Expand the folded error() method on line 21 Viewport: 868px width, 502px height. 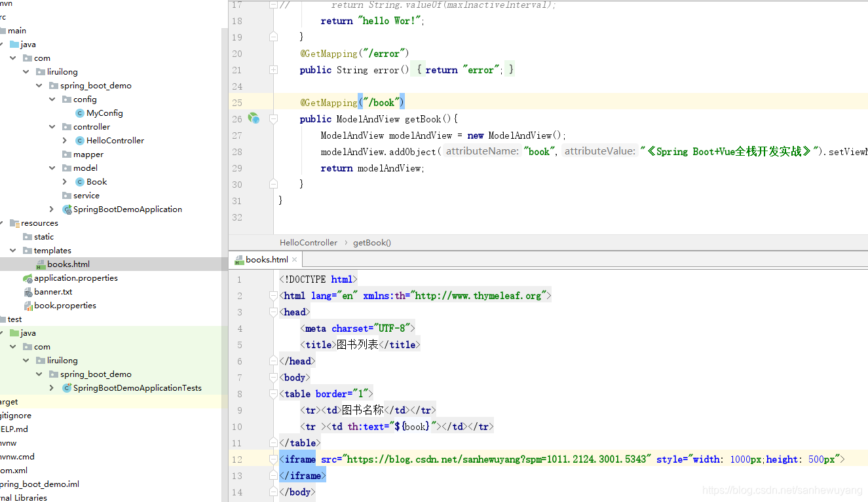[273, 70]
